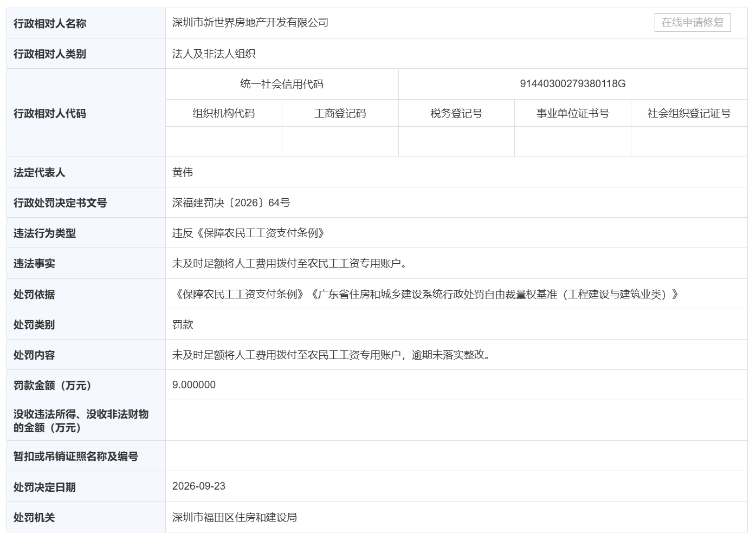
Task: Click the 没收违法所得、没收非法财物的金额 label
Action: pos(81,421)
